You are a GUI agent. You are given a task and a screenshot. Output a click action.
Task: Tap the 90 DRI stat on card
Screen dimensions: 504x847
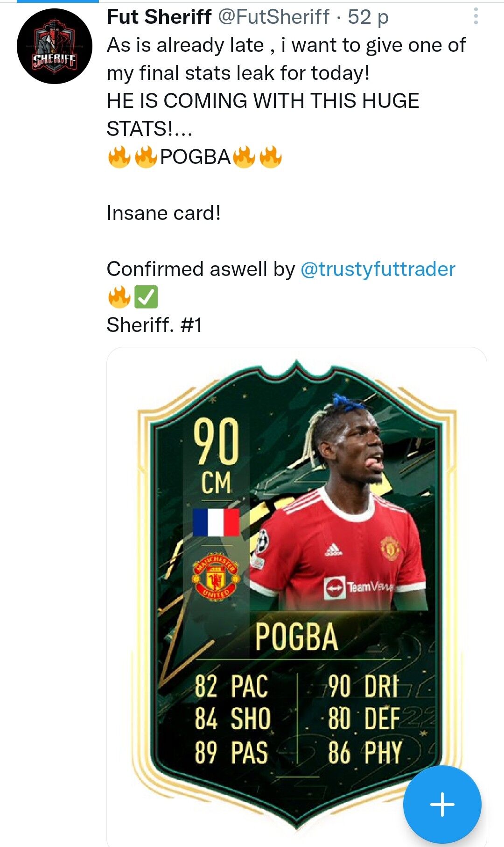tap(364, 686)
